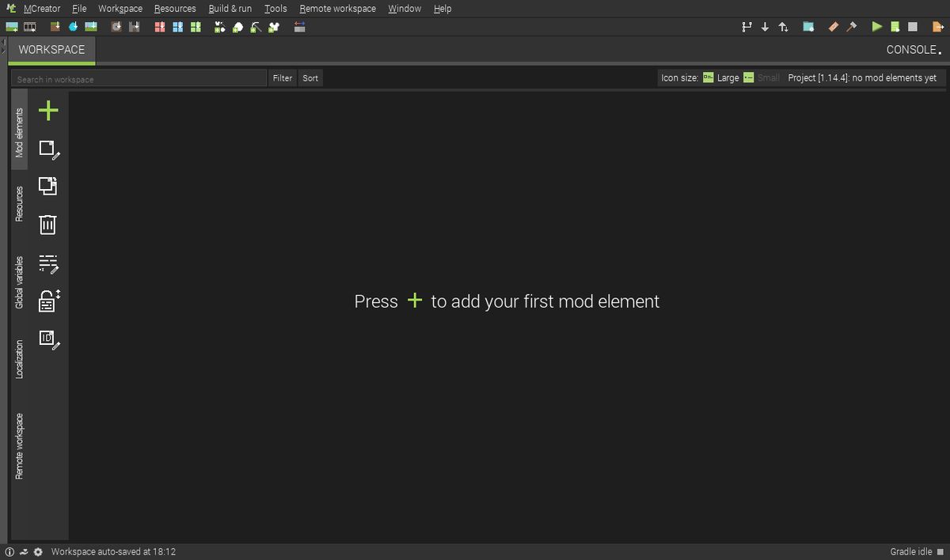Switch icon size to Small
Viewport: 950px width, 560px height.
pyautogui.click(x=747, y=78)
